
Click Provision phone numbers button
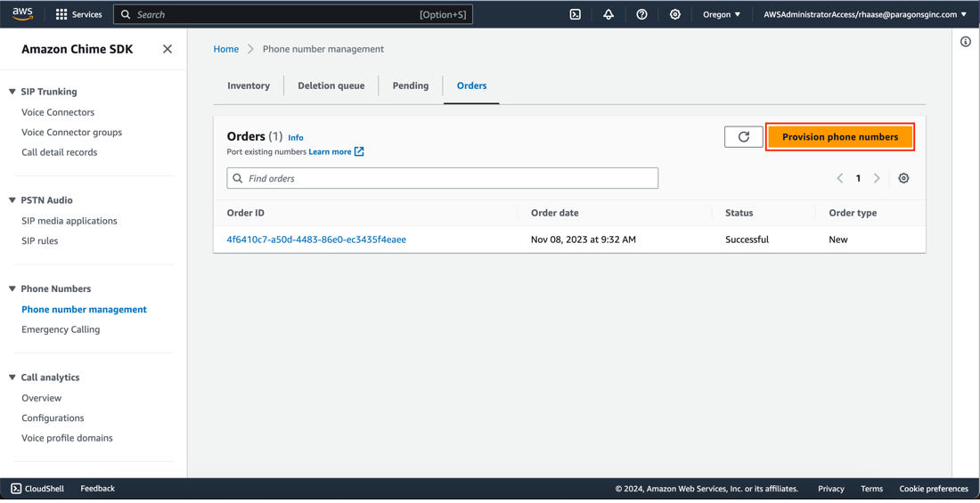[840, 137]
